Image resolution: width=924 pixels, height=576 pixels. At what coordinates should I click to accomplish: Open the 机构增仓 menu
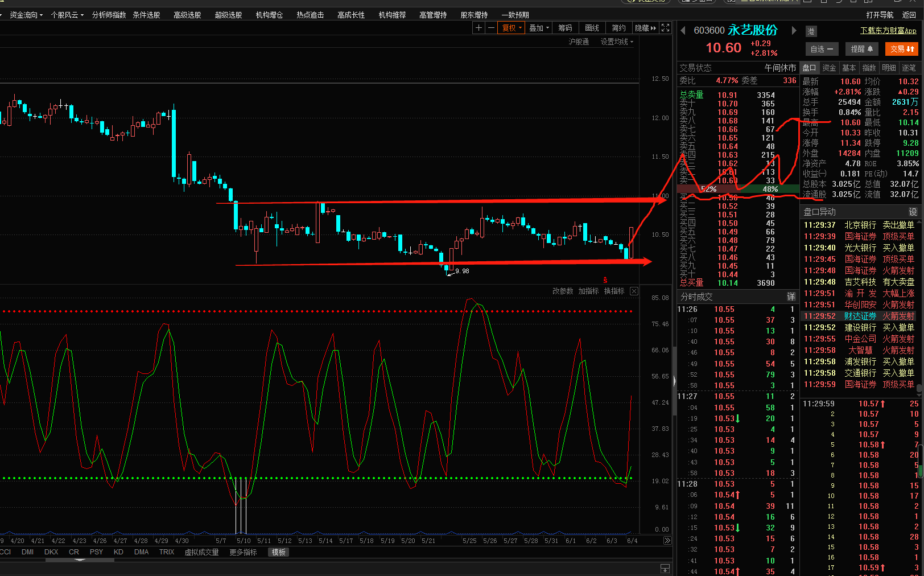269,15
